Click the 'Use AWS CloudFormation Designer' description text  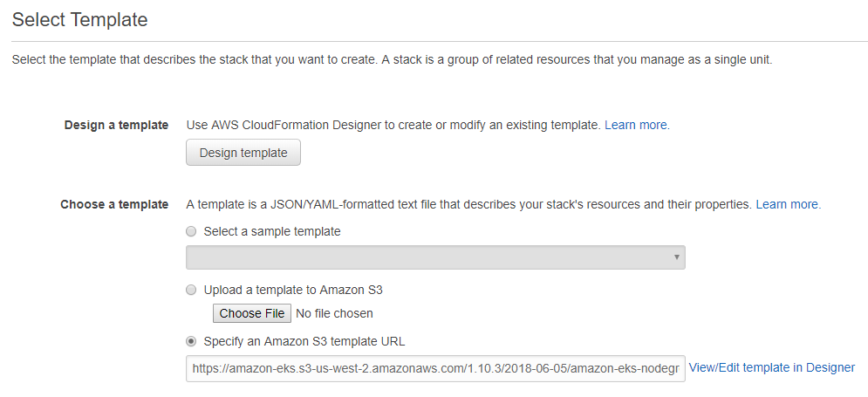click(x=393, y=125)
